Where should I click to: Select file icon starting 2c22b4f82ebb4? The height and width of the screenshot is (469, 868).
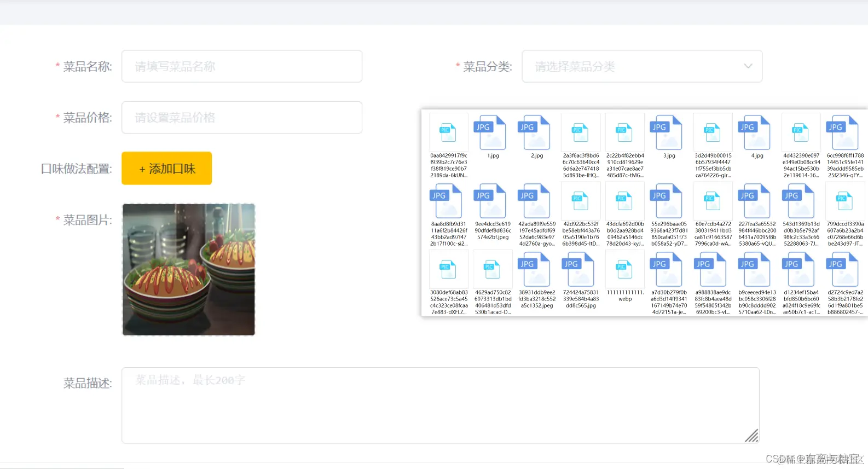click(x=625, y=132)
